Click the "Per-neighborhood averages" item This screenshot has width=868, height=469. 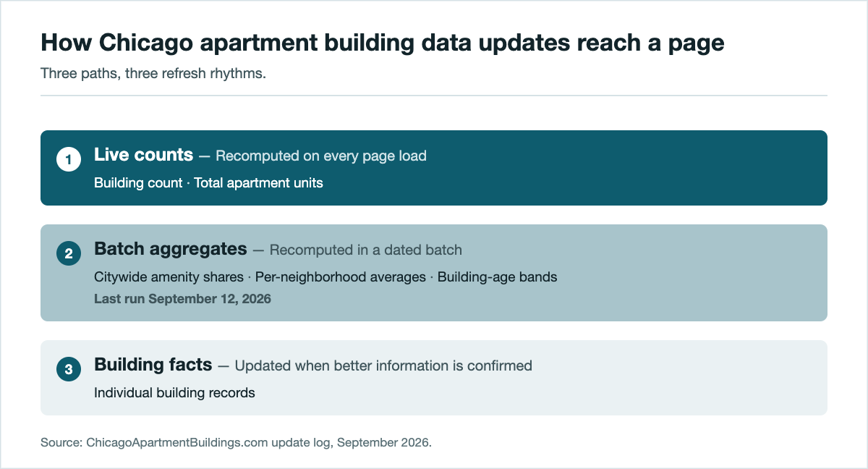341,277
